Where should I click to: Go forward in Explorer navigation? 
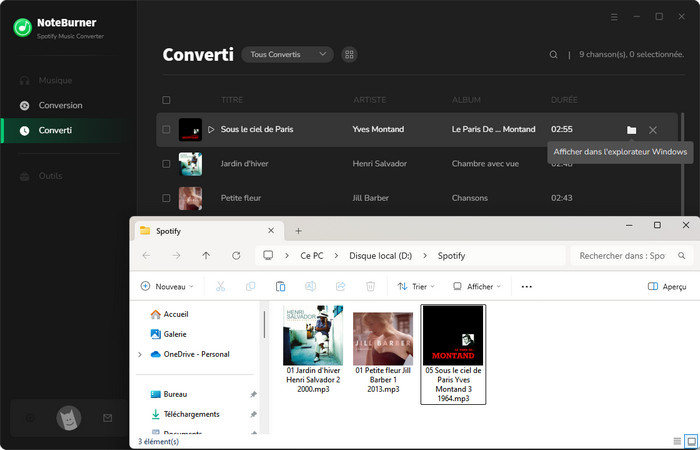(x=176, y=256)
